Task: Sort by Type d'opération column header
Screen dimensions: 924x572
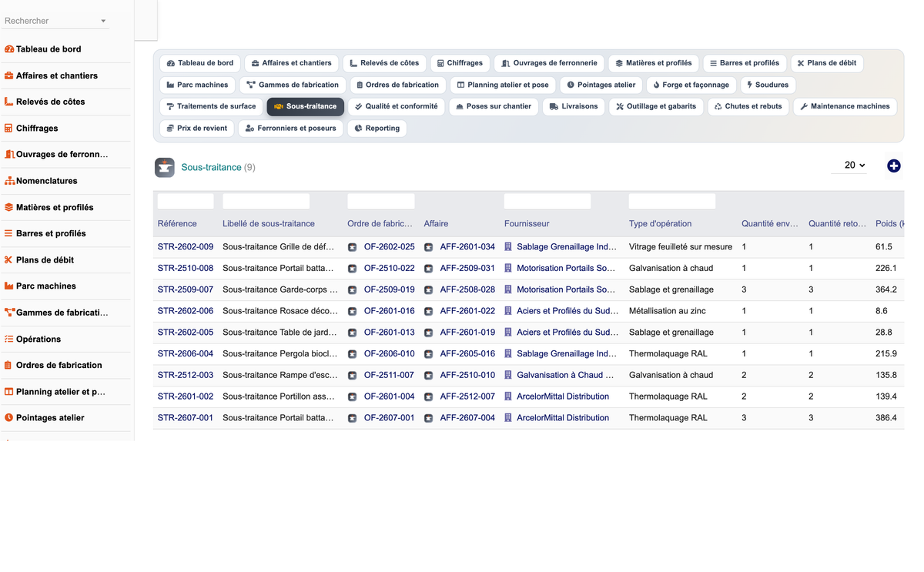Action: tap(660, 224)
